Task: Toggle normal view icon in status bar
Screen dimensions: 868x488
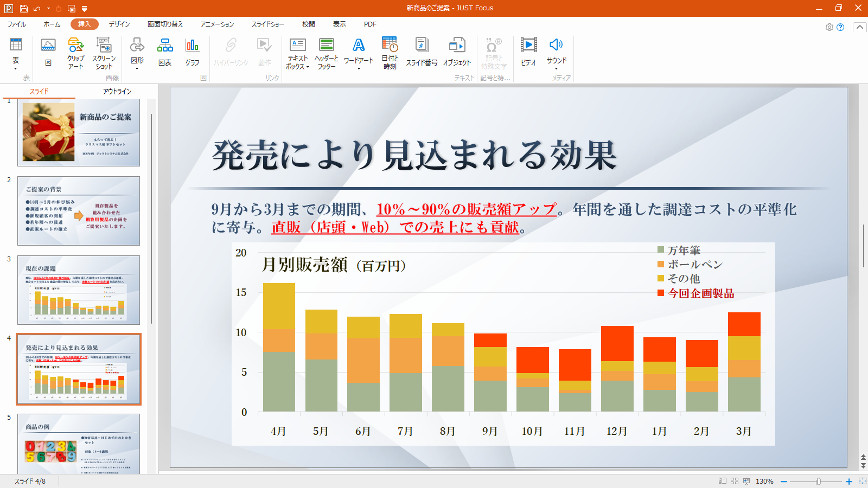Action: coord(723,481)
